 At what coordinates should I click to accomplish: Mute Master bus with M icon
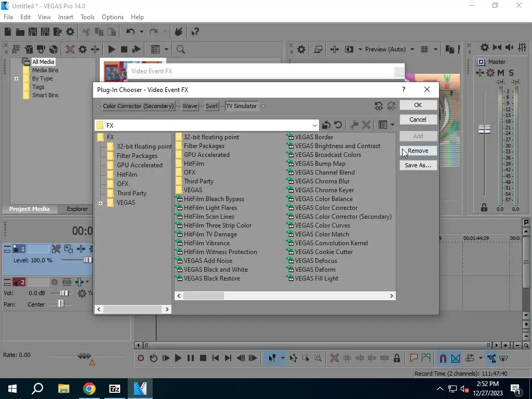tap(500, 73)
